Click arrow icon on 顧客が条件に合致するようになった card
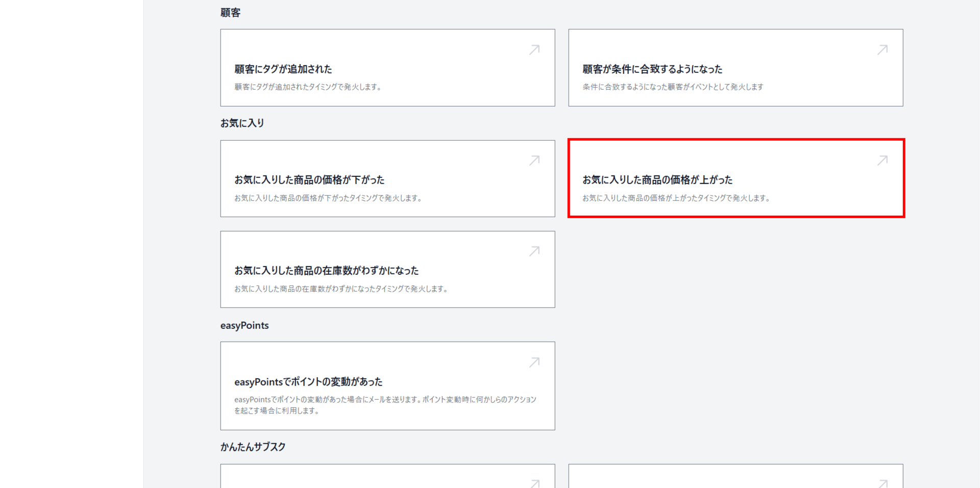The height and width of the screenshot is (488, 980). (883, 49)
